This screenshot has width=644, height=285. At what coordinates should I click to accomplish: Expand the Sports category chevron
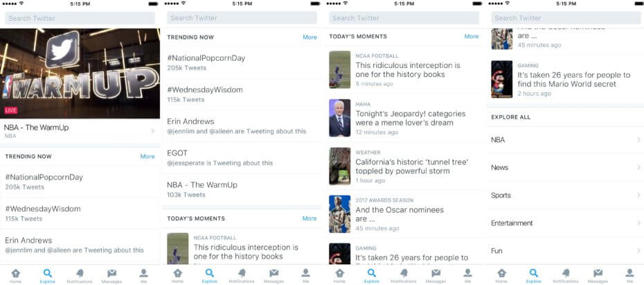[x=638, y=196]
